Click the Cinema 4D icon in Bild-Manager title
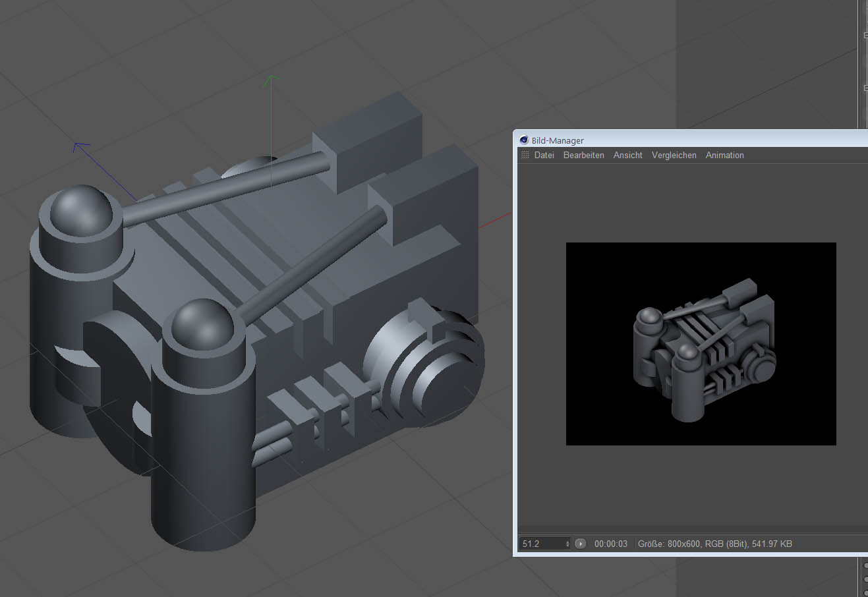Screen dimensions: 868x597 [x=524, y=140]
